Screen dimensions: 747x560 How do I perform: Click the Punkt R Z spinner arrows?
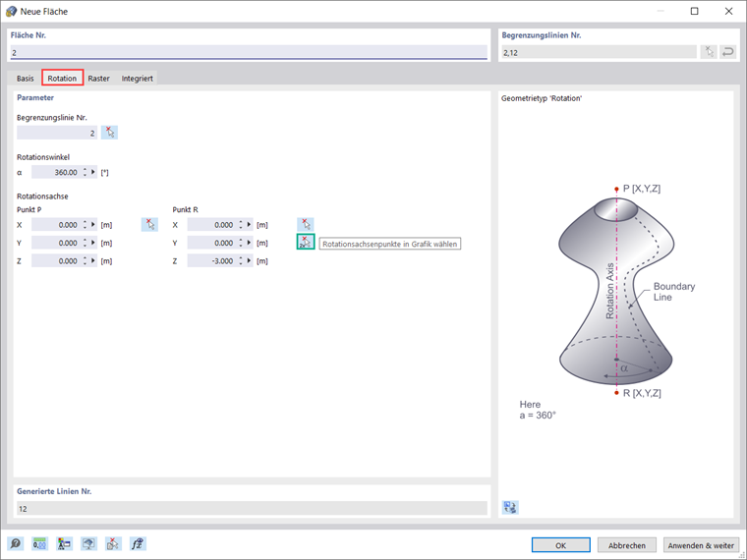tap(241, 261)
